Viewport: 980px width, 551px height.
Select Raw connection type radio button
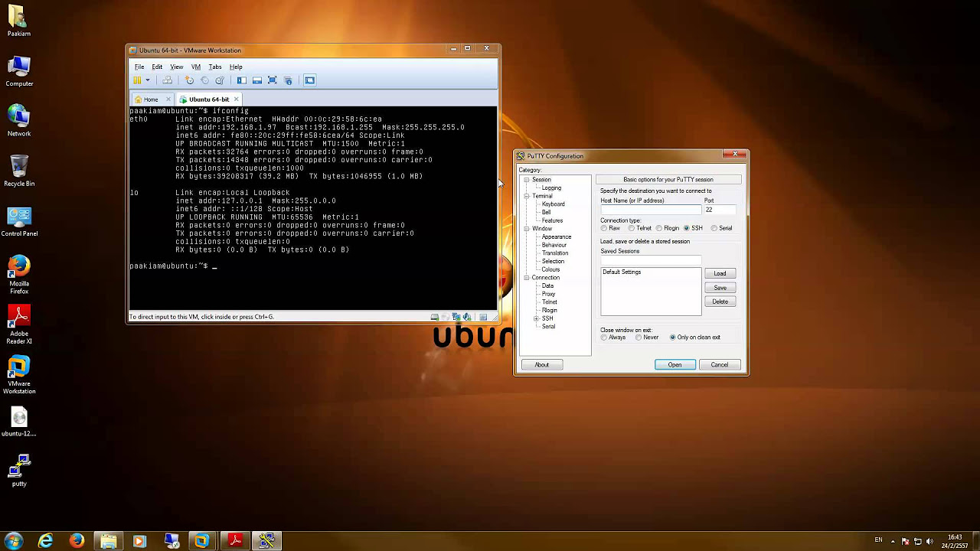click(604, 228)
